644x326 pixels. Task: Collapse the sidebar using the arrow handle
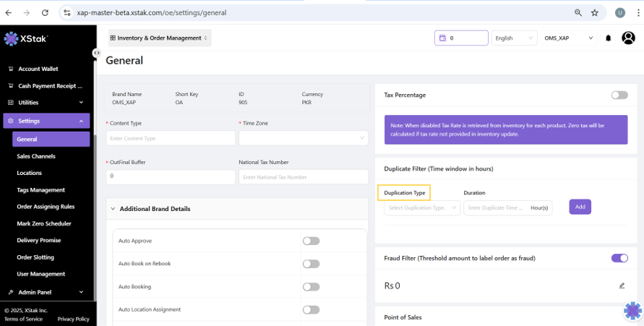[96, 53]
